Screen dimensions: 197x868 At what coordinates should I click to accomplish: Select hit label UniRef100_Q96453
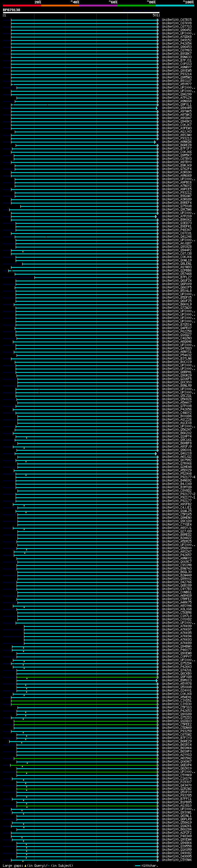click(x=176, y=47)
